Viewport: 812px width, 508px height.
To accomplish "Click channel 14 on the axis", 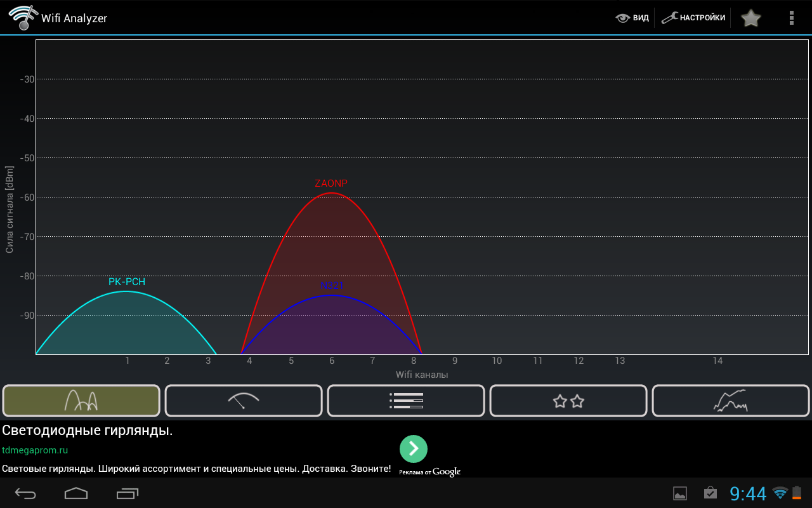I will pos(717,361).
